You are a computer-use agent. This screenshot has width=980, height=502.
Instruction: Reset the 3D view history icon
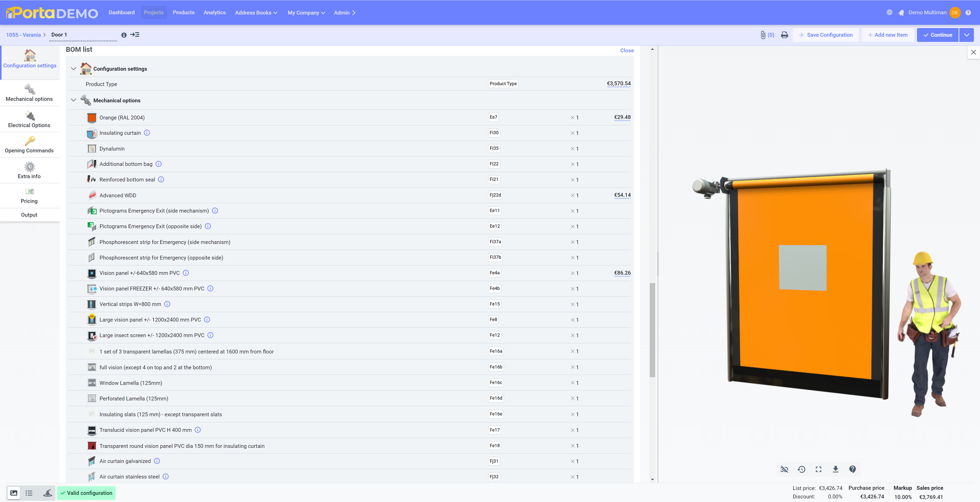click(801, 469)
